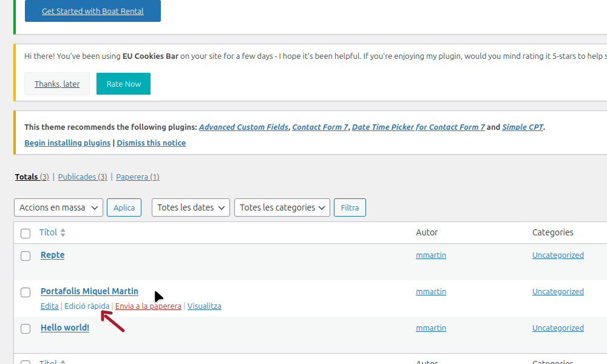Image resolution: width=607 pixels, height=364 pixels.
Task: Open the Accions en massa dropdown
Action: (58, 207)
